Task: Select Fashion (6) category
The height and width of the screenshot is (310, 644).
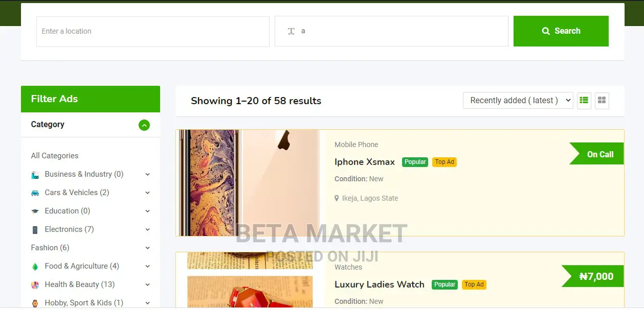Action: (50, 248)
